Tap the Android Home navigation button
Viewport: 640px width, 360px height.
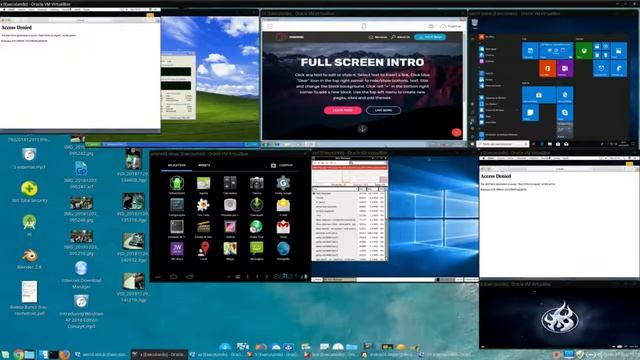tap(173, 277)
